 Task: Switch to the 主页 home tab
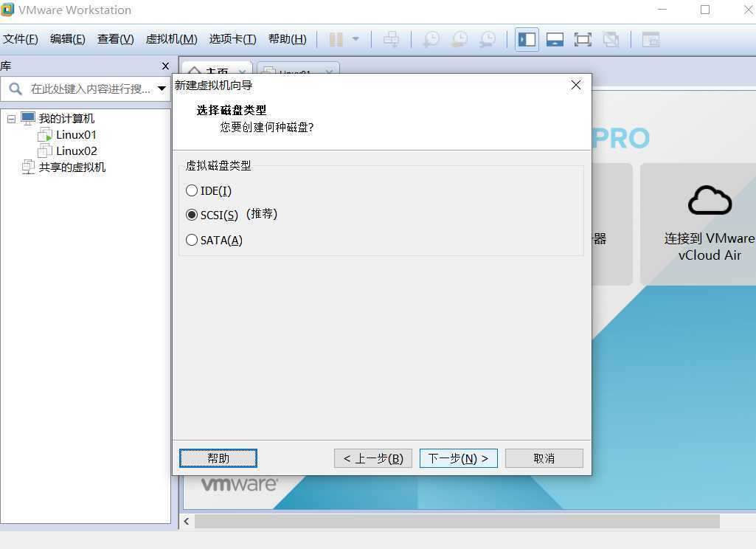[x=216, y=69]
